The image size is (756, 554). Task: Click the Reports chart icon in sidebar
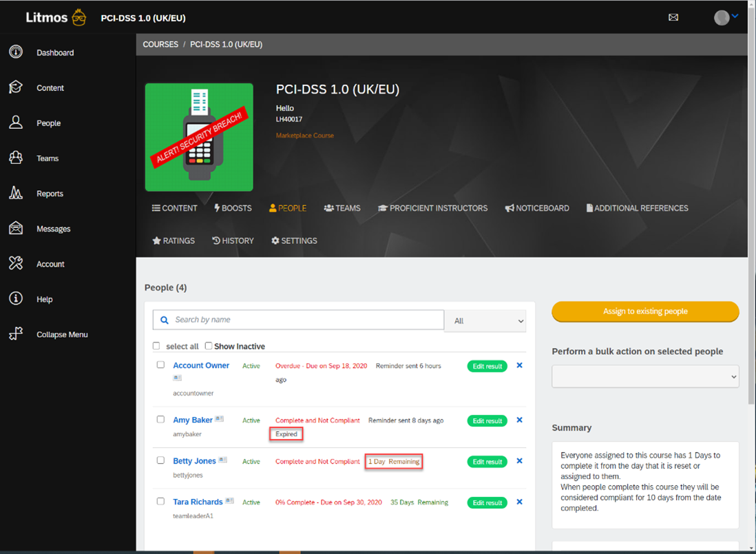[x=16, y=193]
